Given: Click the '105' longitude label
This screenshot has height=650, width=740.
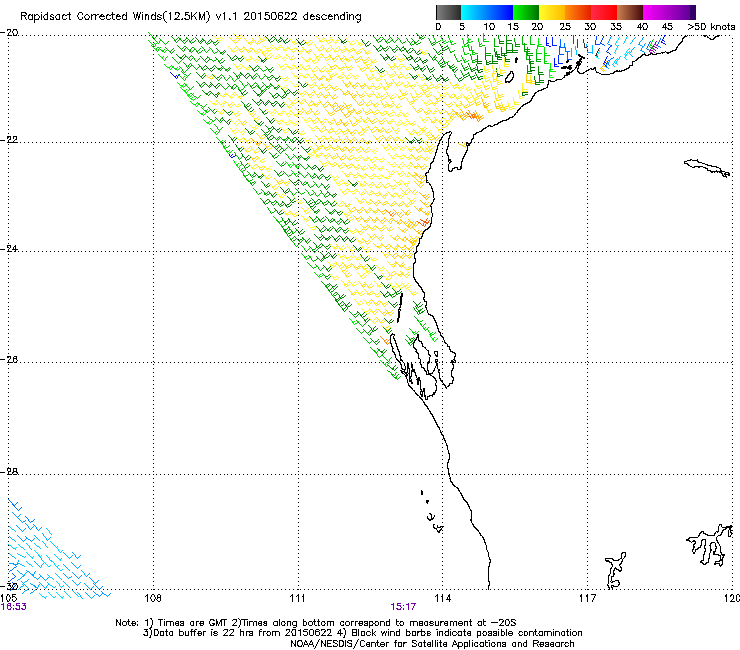Looking at the screenshot, I should click(x=8, y=599).
